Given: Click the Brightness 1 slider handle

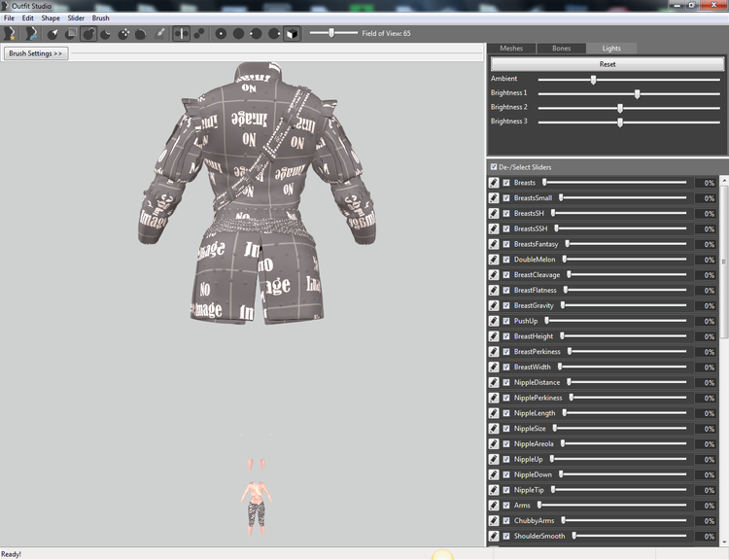Looking at the screenshot, I should (638, 93).
